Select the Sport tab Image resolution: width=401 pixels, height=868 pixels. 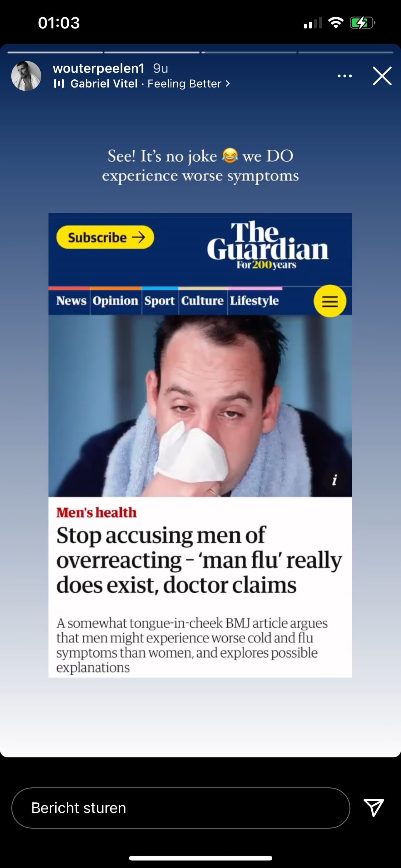160,301
